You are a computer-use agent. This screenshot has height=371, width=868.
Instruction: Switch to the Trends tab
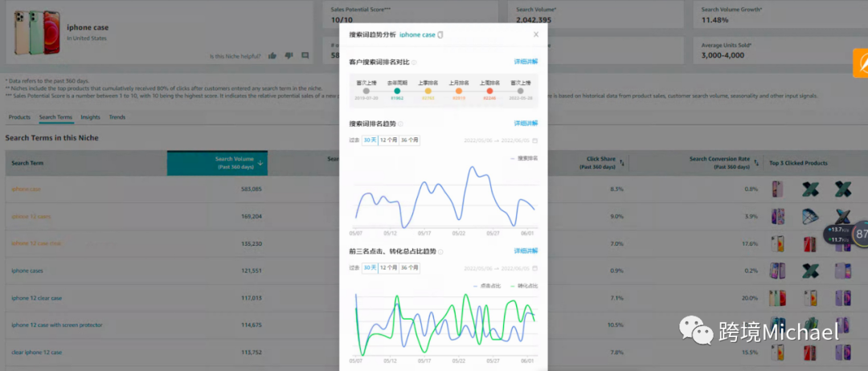[x=117, y=117]
